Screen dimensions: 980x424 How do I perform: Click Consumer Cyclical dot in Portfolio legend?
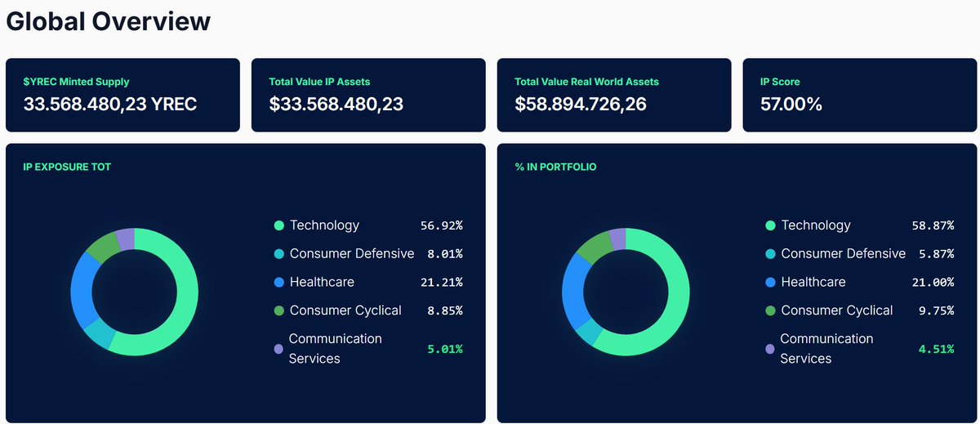point(770,310)
